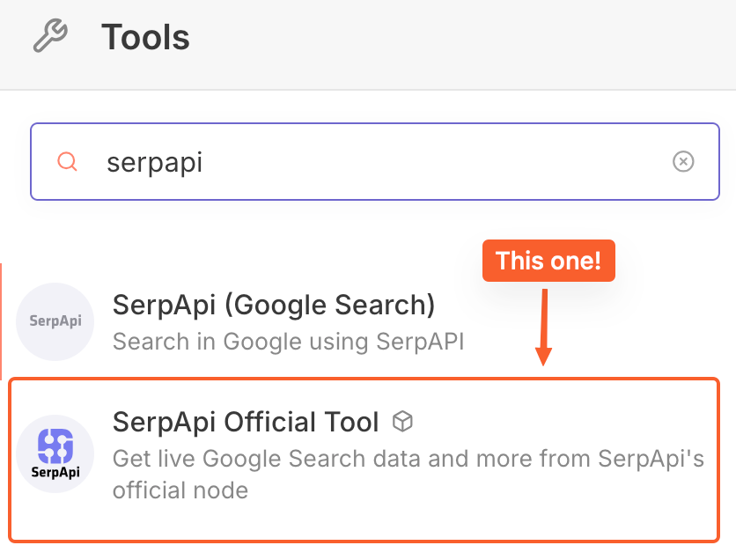Click the "This one!" orange callout label
Image resolution: width=736 pixels, height=560 pixels.
(x=548, y=261)
